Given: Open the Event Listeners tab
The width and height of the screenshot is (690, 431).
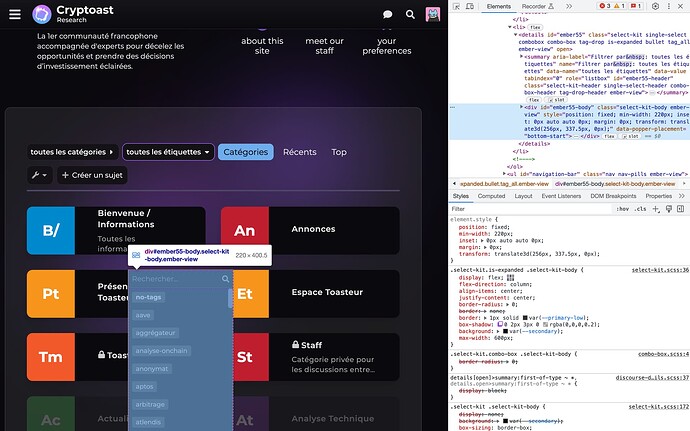Looking at the screenshot, I should coord(561,196).
